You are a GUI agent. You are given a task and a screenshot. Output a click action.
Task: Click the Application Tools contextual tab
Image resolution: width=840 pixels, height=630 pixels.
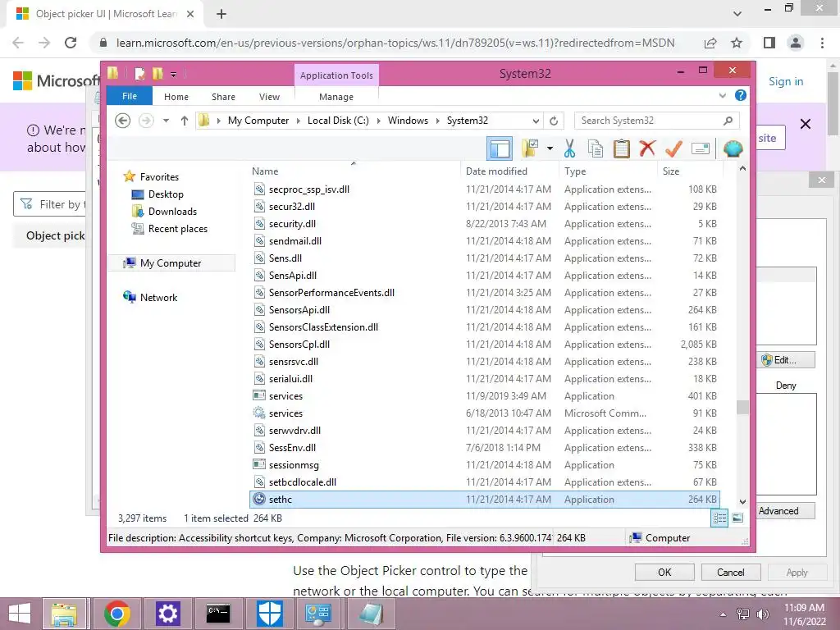pyautogui.click(x=336, y=75)
